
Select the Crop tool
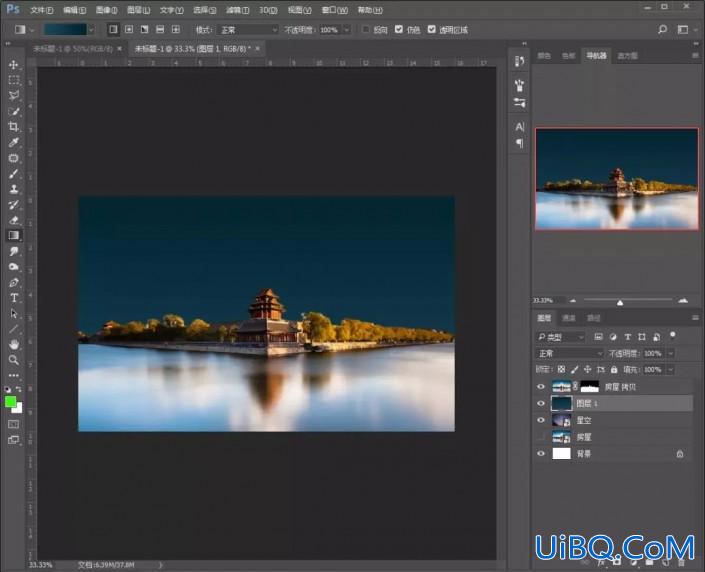[x=13, y=127]
